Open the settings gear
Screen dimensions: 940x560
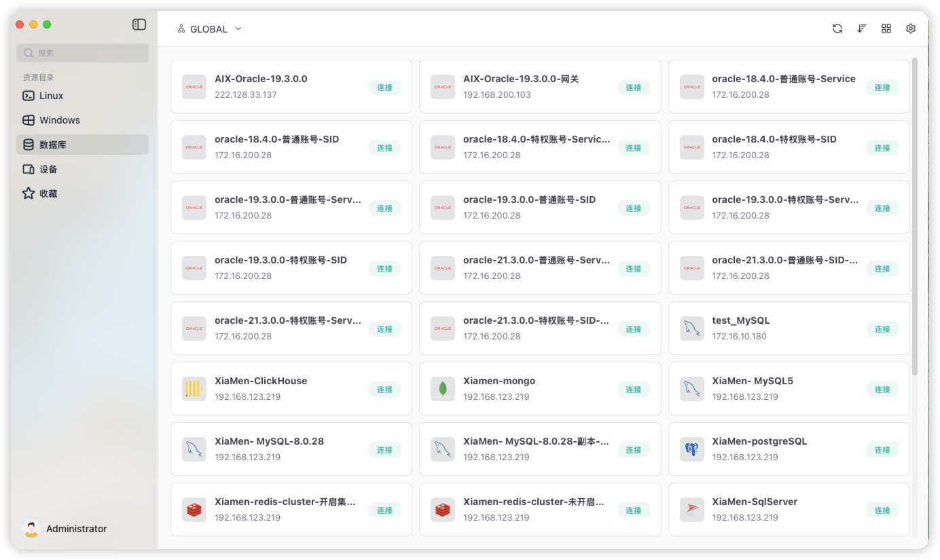tap(910, 29)
